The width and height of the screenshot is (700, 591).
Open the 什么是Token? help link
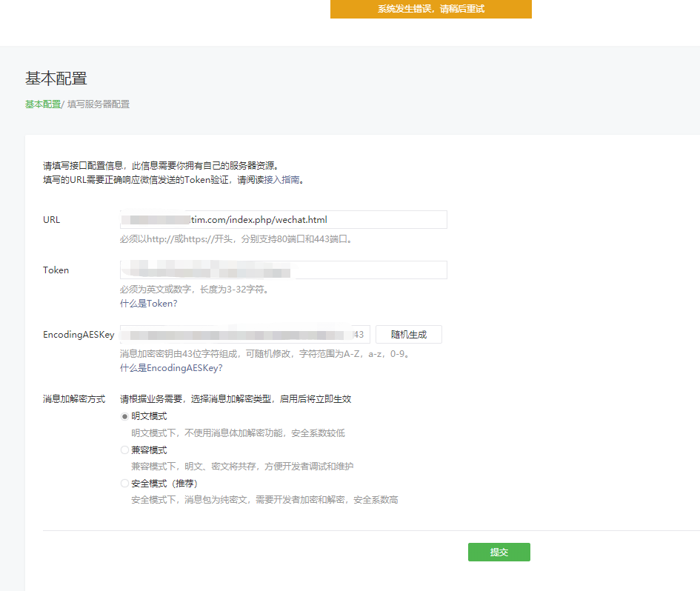(149, 304)
